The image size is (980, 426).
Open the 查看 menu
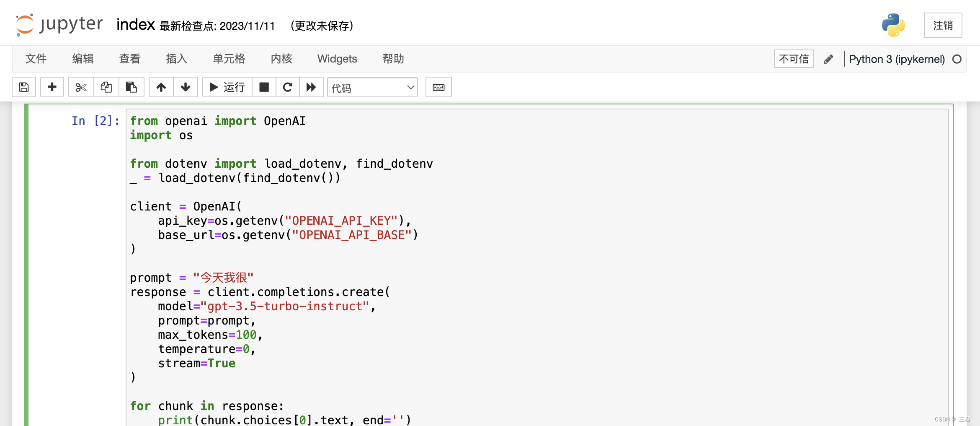130,59
